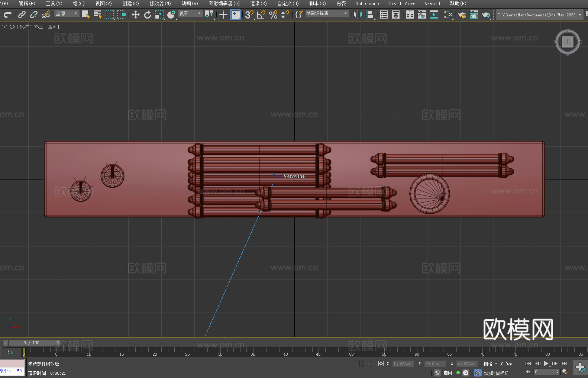588x378 pixels.
Task: Open the 视图(V) menu
Action: pos(103,3)
